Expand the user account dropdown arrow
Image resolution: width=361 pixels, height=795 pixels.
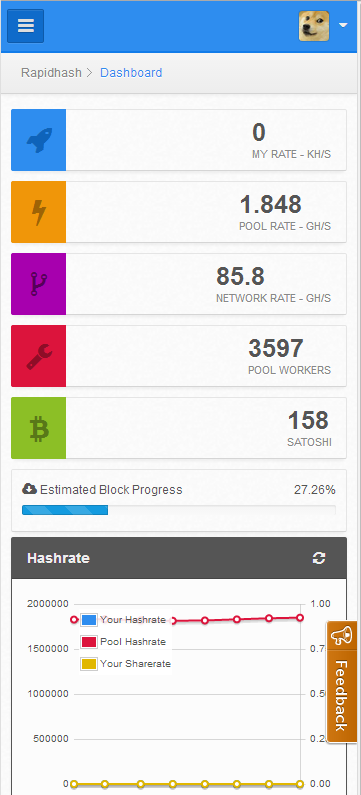[343, 25]
